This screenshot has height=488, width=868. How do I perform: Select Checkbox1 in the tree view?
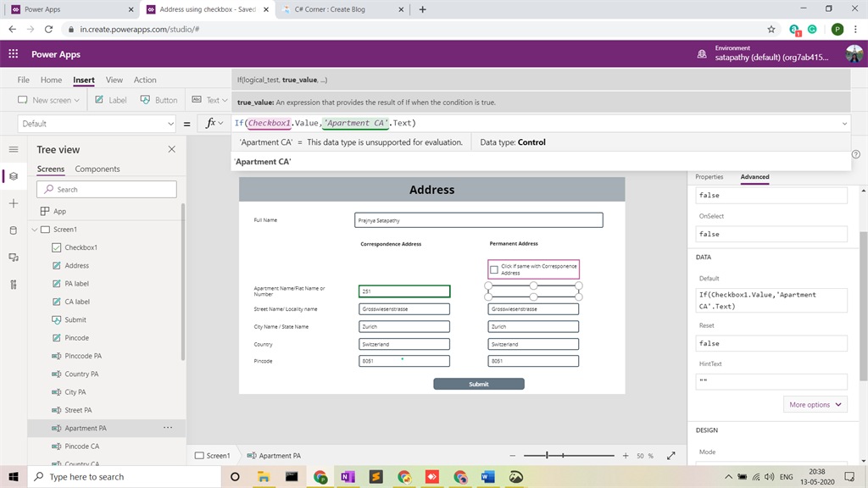(x=81, y=247)
